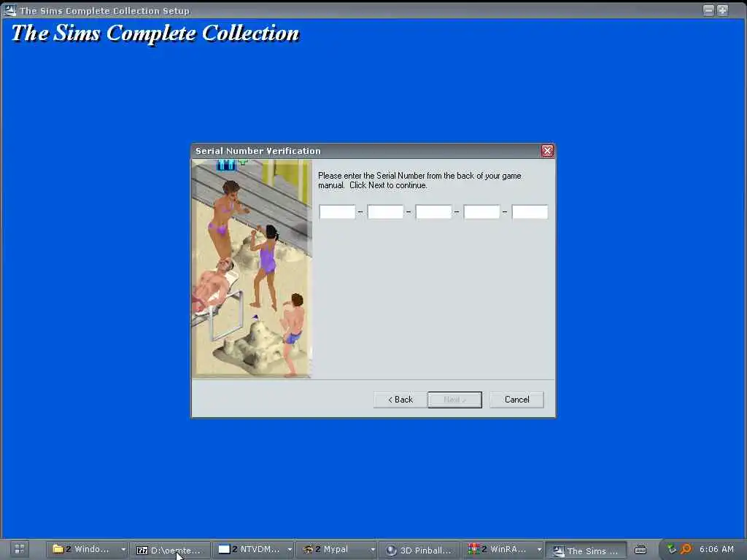747x560 pixels.
Task: Click the safely remove hardware tray icon
Action: (671, 549)
